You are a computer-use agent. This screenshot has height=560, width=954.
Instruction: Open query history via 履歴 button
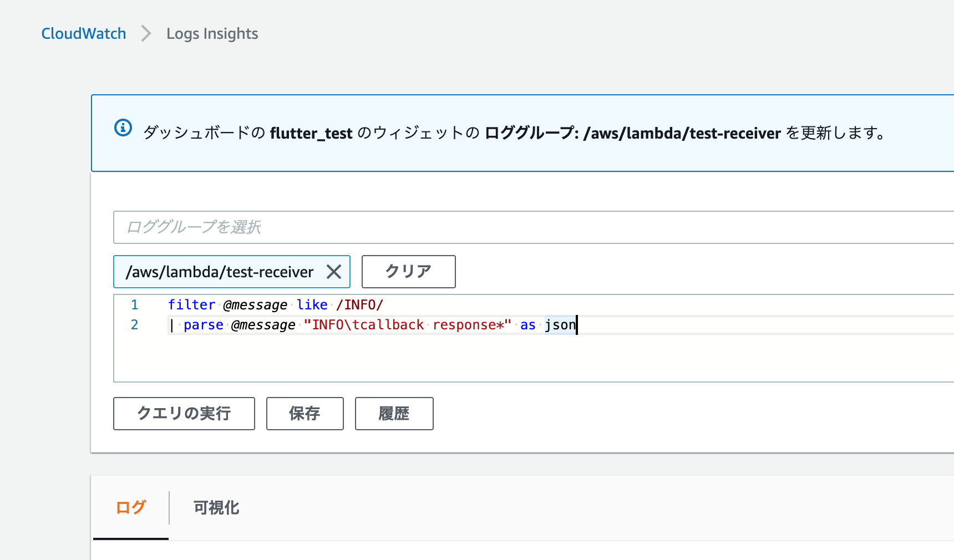click(394, 413)
